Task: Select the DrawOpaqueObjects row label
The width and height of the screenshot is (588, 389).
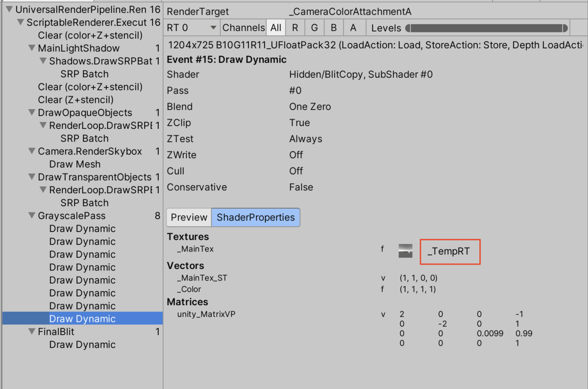Action: 85,113
